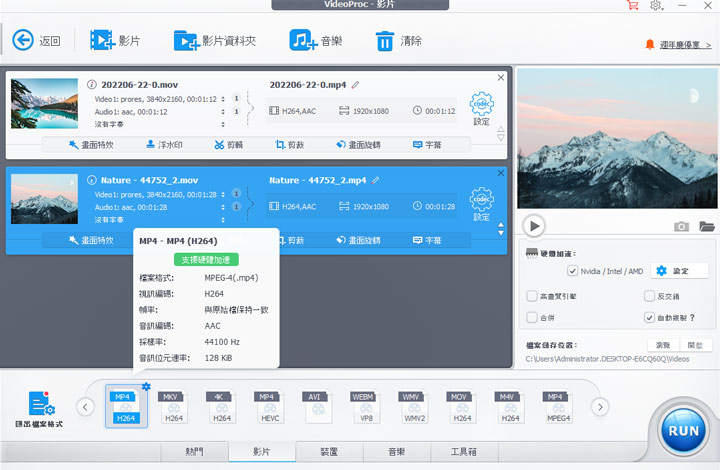Rename output 202206-22-0.mp4 with pencil icon
The height and width of the screenshot is (470, 720).
pyautogui.click(x=355, y=85)
